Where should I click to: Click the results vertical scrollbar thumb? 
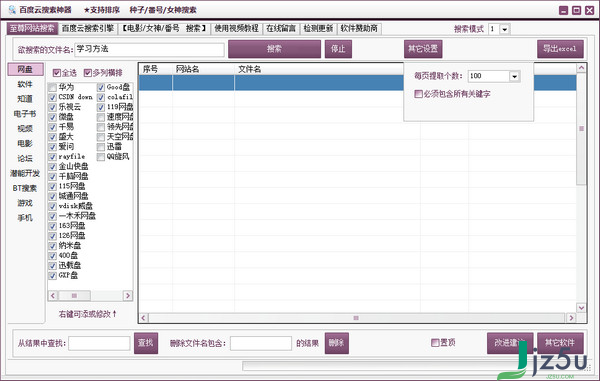point(581,129)
